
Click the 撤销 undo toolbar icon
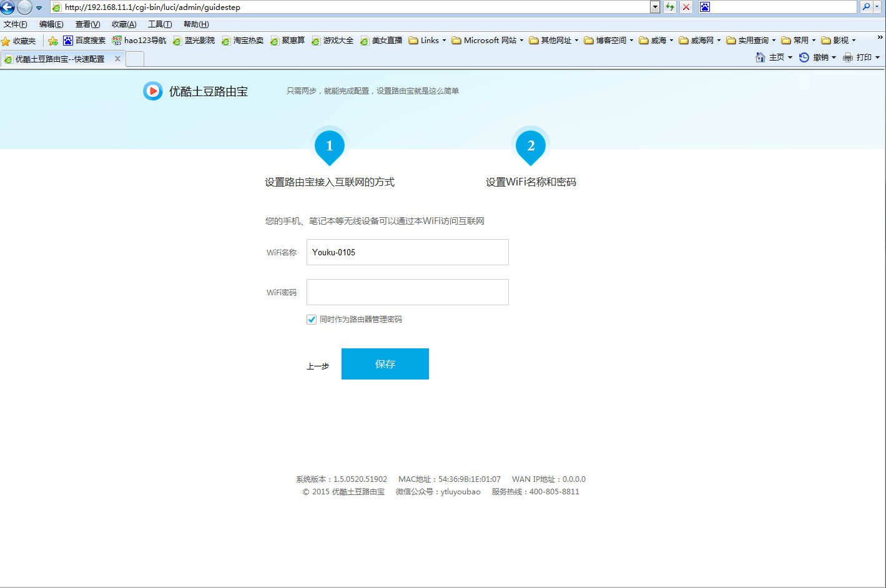804,57
